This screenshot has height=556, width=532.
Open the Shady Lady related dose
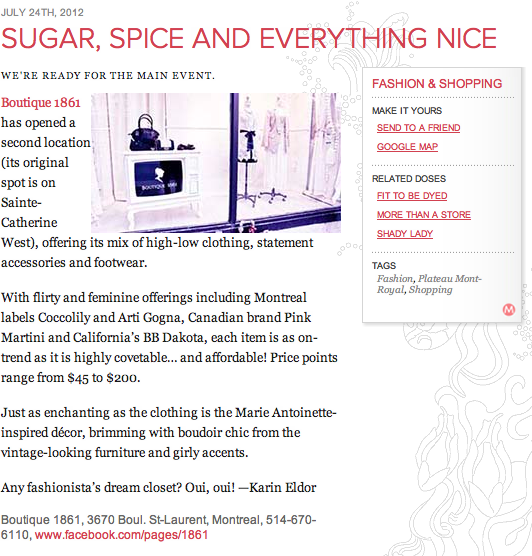click(405, 234)
